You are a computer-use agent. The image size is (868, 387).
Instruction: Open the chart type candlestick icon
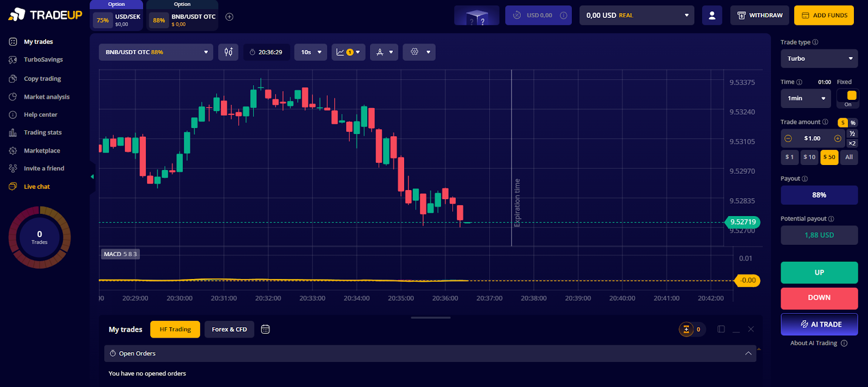(x=228, y=52)
